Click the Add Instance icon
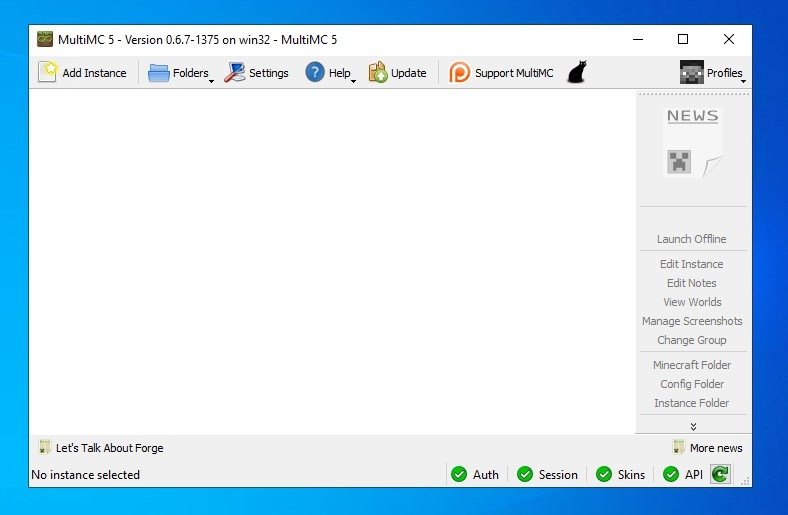788x515 pixels. [x=48, y=72]
